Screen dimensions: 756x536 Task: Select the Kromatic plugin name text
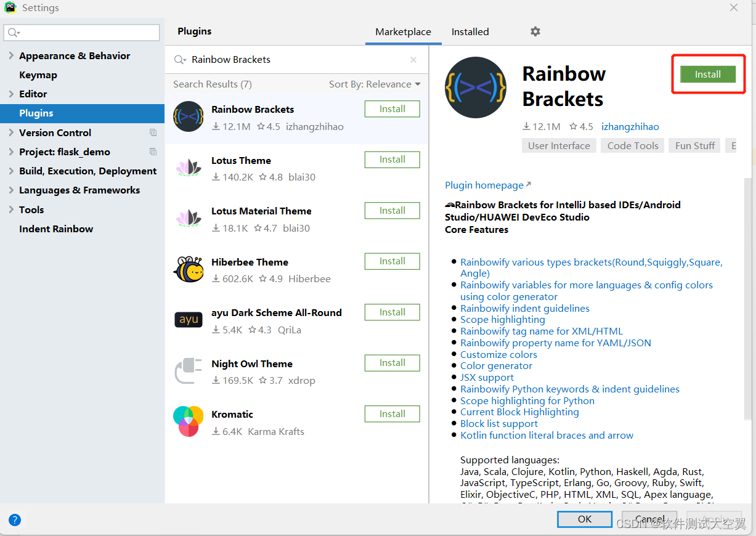click(x=232, y=414)
